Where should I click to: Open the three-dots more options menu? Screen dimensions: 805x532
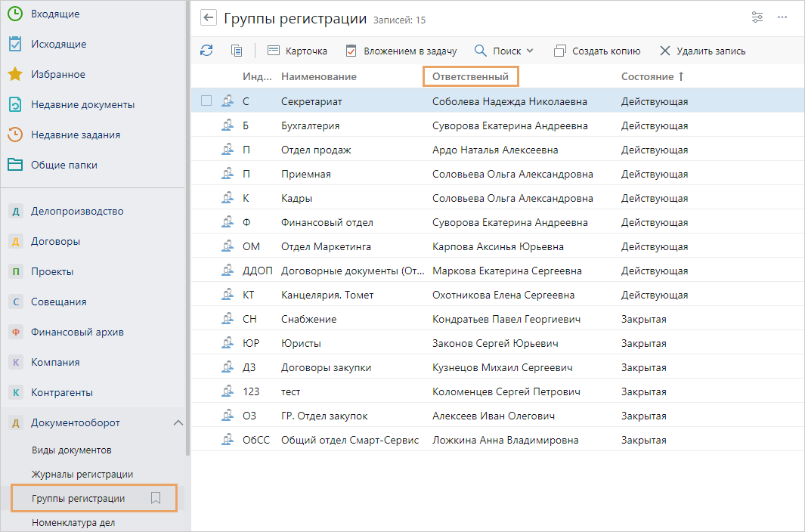782,17
